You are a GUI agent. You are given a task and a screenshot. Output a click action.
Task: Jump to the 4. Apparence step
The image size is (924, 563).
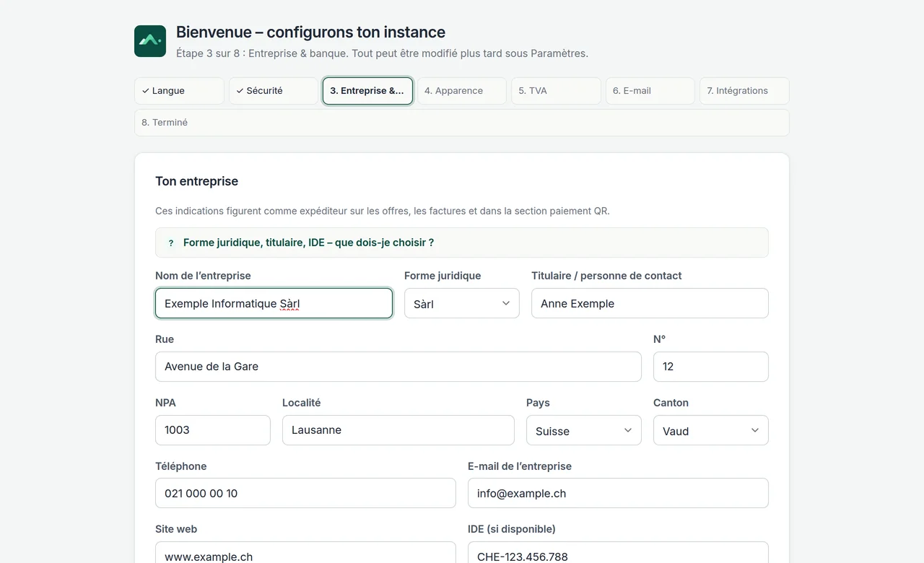pyautogui.click(x=462, y=91)
